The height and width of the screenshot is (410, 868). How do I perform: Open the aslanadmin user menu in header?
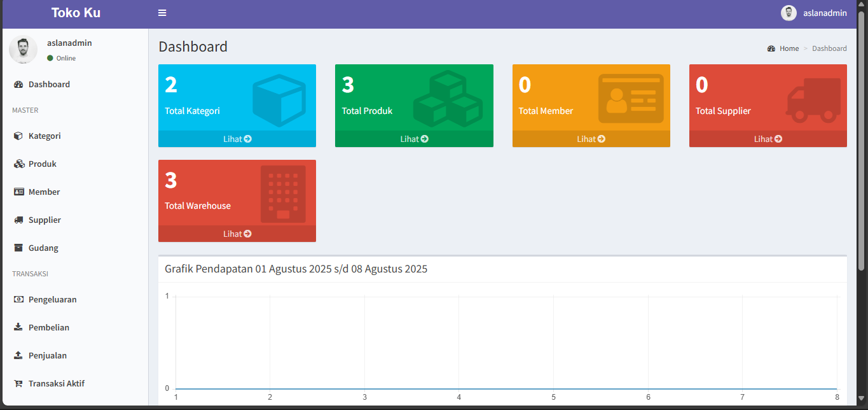pos(814,13)
